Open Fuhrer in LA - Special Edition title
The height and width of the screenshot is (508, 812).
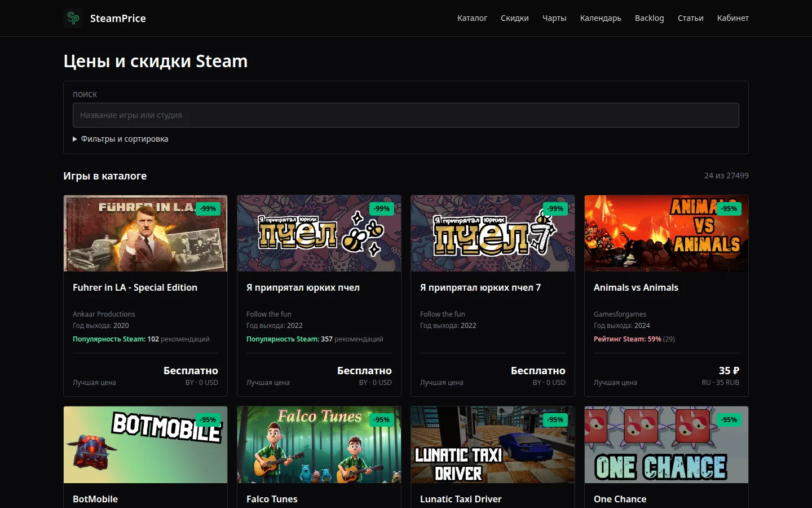(x=135, y=287)
